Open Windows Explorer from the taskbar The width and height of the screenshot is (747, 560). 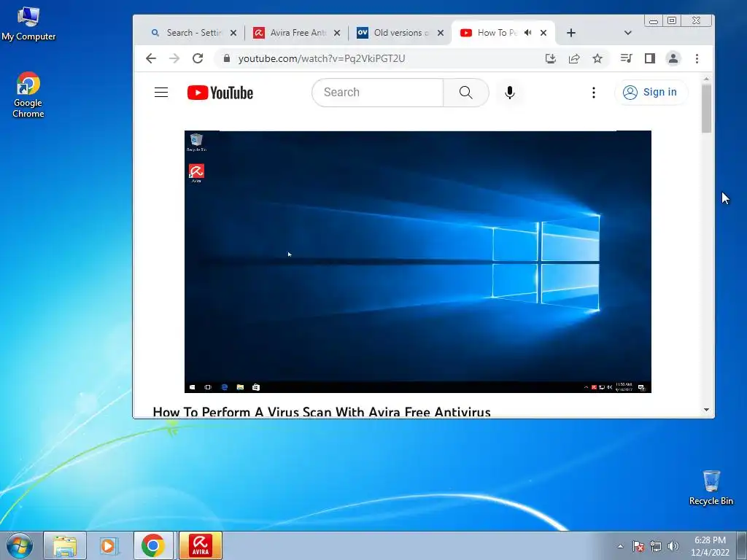click(65, 545)
